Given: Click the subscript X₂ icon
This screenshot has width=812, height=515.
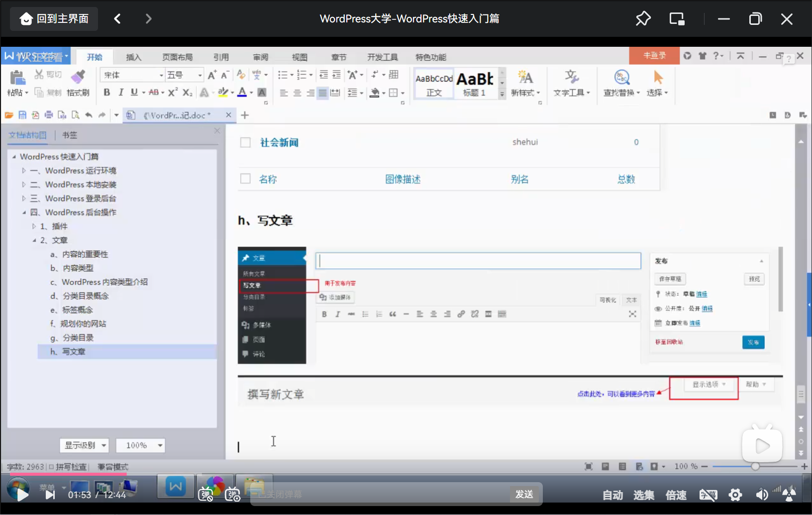Looking at the screenshot, I should tap(187, 93).
